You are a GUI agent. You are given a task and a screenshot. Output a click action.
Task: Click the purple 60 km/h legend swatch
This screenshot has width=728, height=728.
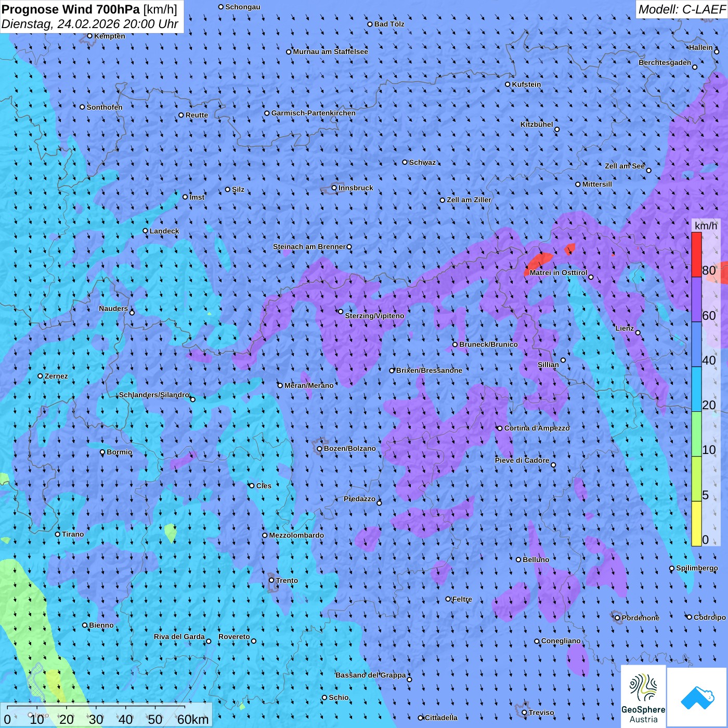pyautogui.click(x=696, y=300)
